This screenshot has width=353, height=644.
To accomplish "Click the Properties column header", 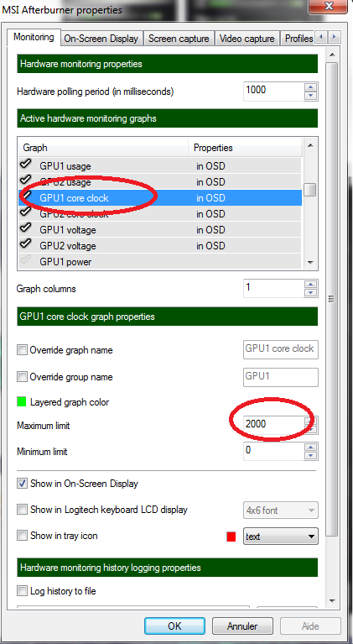I will (245, 148).
